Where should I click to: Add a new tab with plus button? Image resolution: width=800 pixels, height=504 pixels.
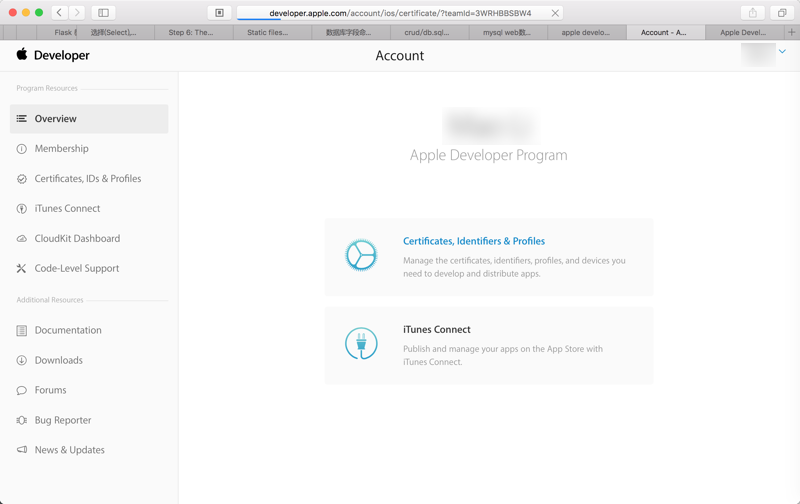coord(791,32)
